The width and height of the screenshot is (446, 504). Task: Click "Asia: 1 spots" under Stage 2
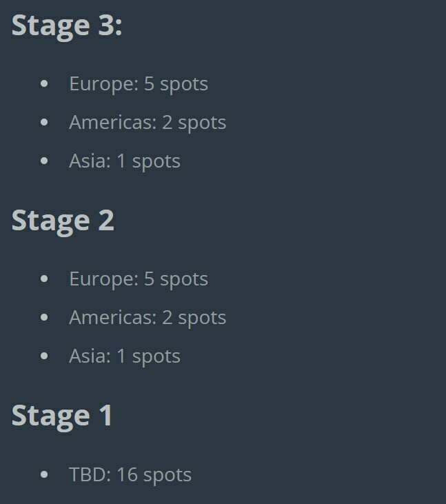tap(125, 356)
